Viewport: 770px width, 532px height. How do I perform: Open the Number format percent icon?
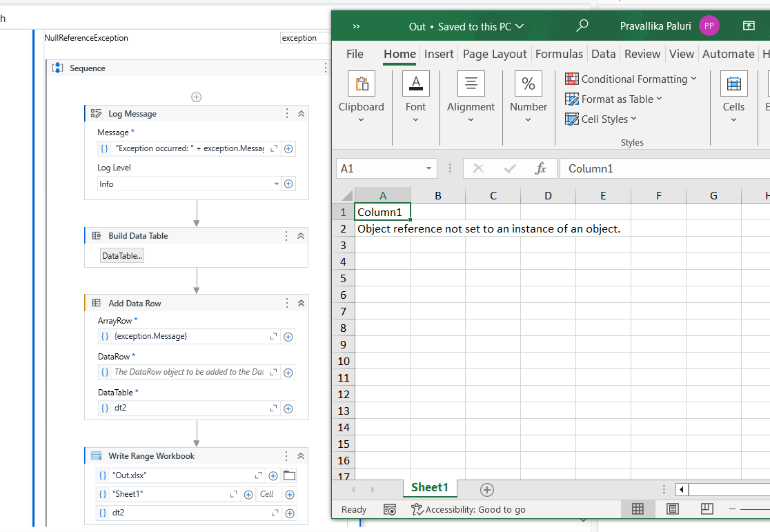(x=528, y=84)
